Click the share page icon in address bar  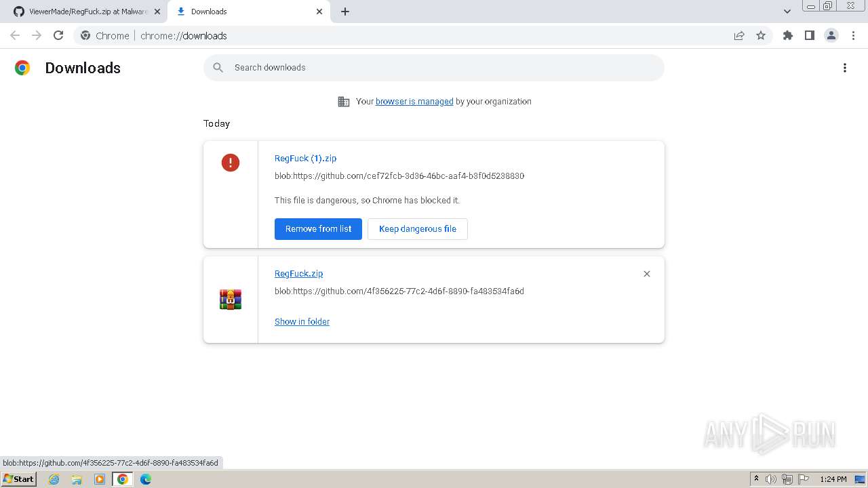(x=739, y=35)
